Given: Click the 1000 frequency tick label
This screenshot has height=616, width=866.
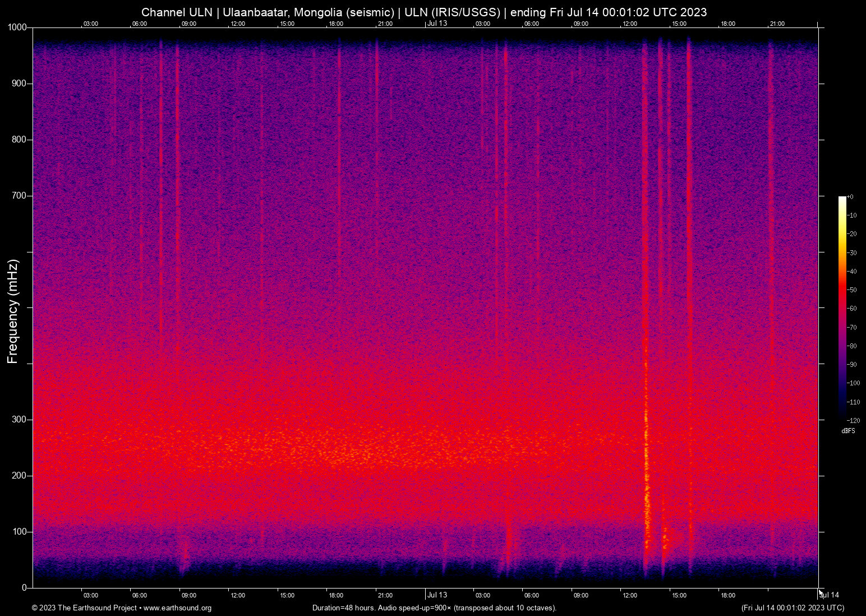Looking at the screenshot, I should click(16, 26).
